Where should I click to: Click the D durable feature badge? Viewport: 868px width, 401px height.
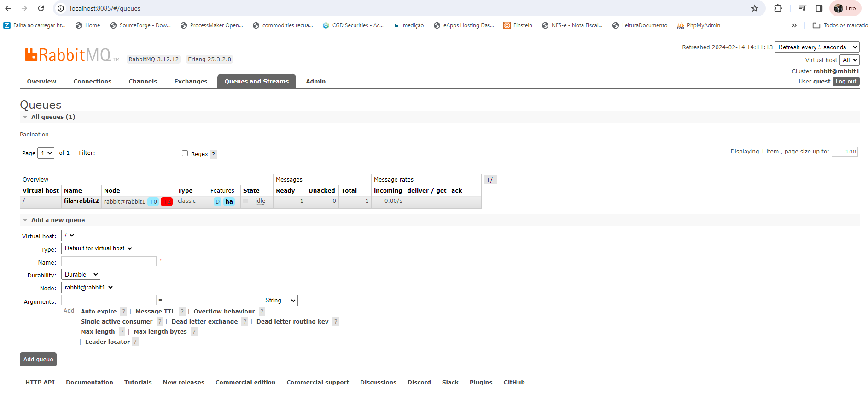[x=217, y=202]
